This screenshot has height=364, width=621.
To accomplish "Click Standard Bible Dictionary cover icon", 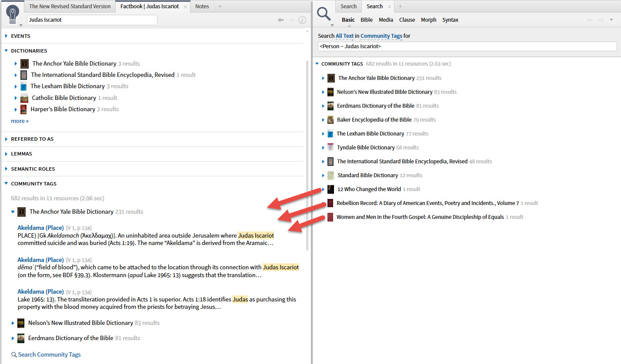I will [x=331, y=175].
